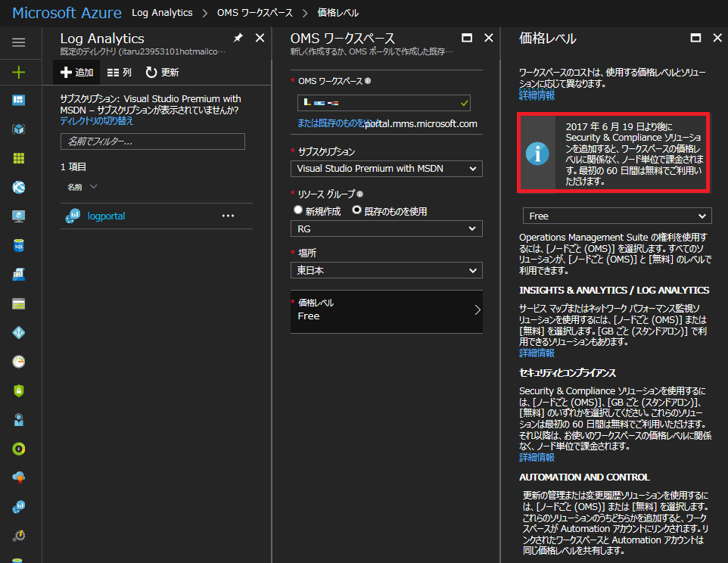Click the AUTOMATION AND CONTROL heading
This screenshot has width=728, height=563.
tap(584, 477)
